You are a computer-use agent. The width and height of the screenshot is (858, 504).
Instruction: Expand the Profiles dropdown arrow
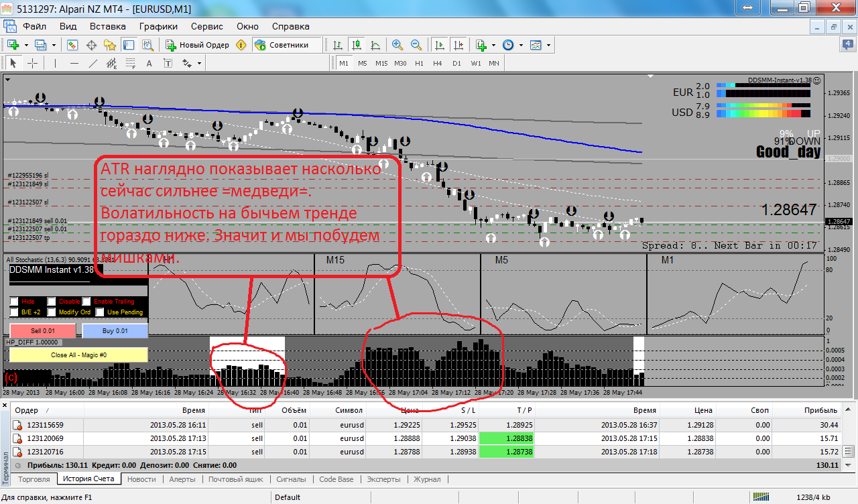point(54,45)
